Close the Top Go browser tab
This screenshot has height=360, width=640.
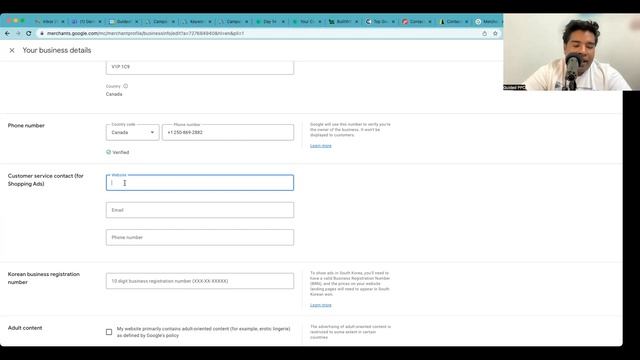point(393,22)
